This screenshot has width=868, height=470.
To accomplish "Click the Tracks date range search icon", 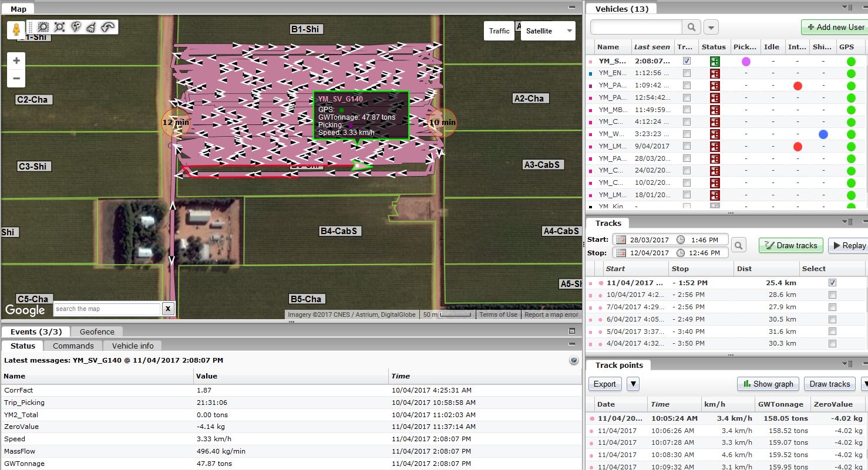I will tap(738, 245).
